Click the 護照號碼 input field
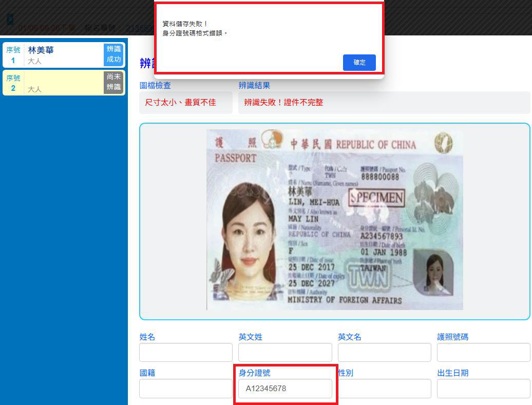Screen dimensions: 532x405 pos(483,353)
